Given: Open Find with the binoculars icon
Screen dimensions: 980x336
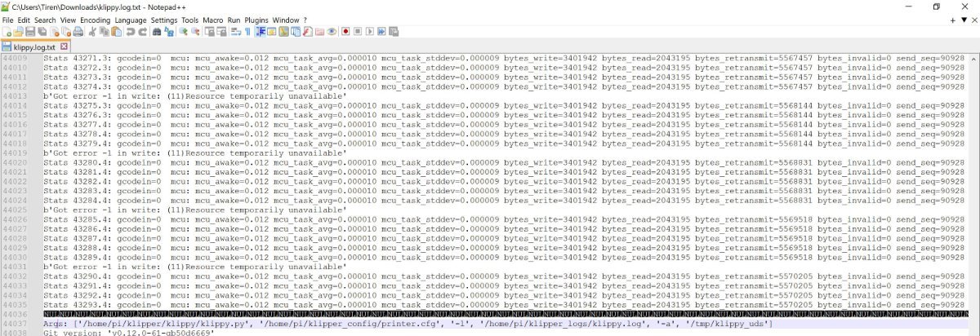Looking at the screenshot, I should tap(157, 32).
